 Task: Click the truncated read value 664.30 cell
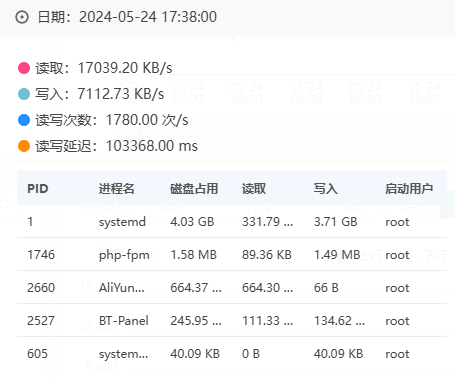(x=268, y=288)
